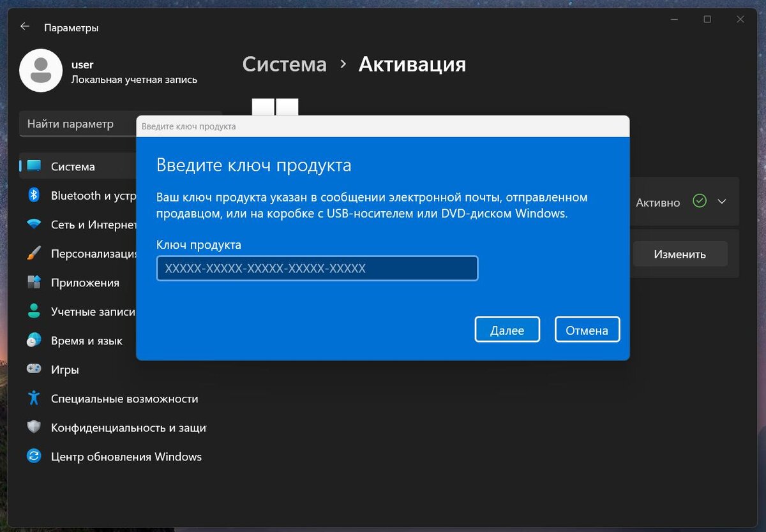The height and width of the screenshot is (532, 766).
Task: Click Отмена button in product key dialog
Action: coord(587,330)
